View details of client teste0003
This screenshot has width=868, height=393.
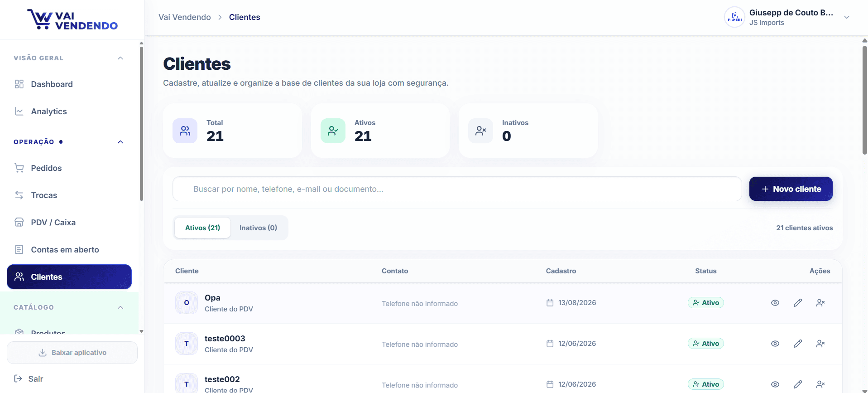775,344
